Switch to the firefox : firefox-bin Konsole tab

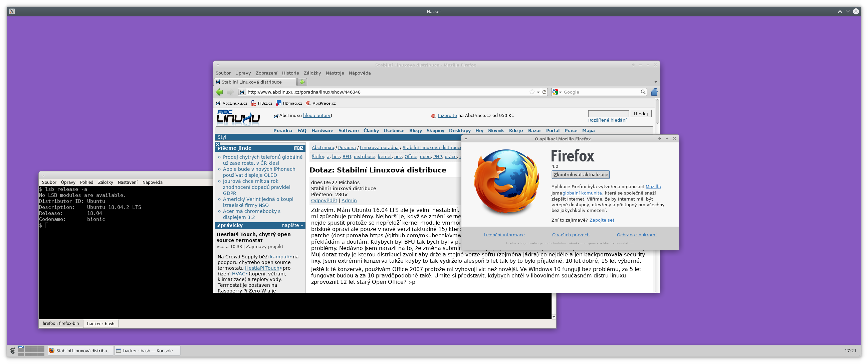(61, 324)
